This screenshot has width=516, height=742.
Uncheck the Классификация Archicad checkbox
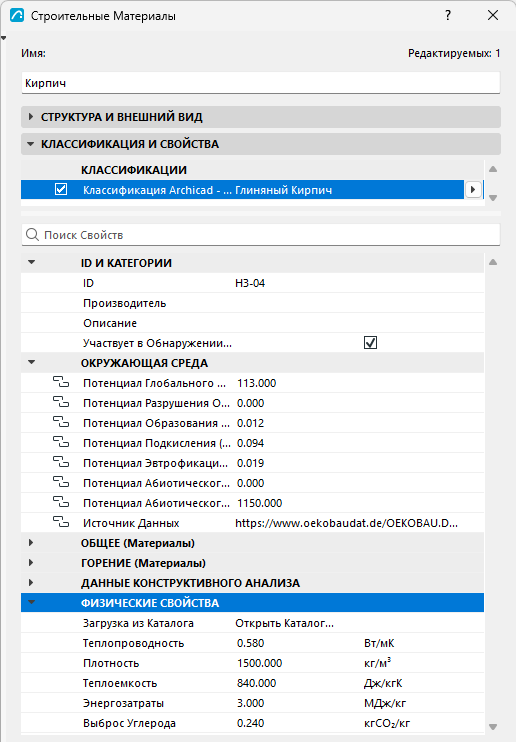61,189
